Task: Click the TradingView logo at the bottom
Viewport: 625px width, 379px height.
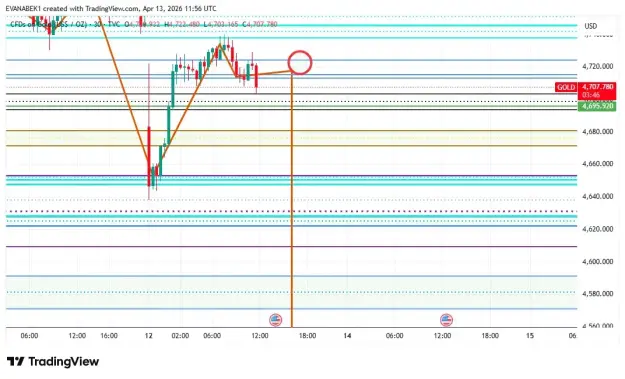Action: click(x=53, y=361)
